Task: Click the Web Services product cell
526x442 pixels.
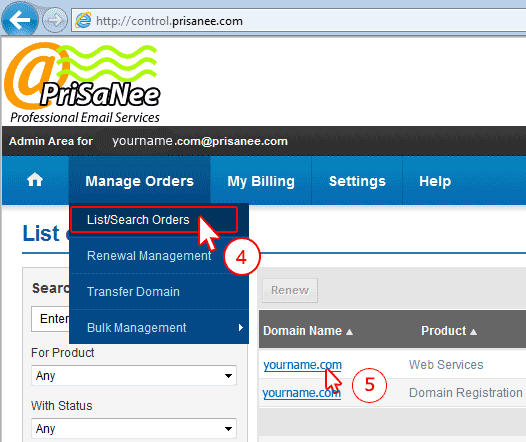Action: pyautogui.click(x=446, y=365)
